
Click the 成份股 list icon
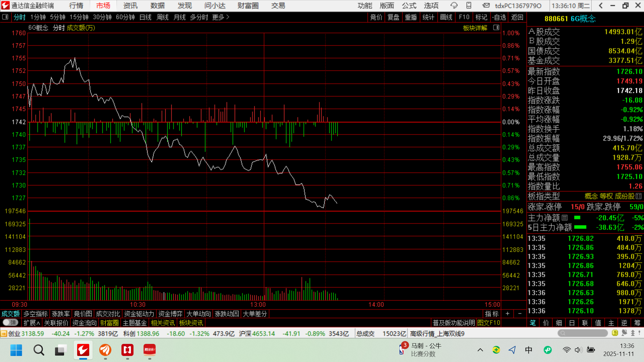point(639,196)
